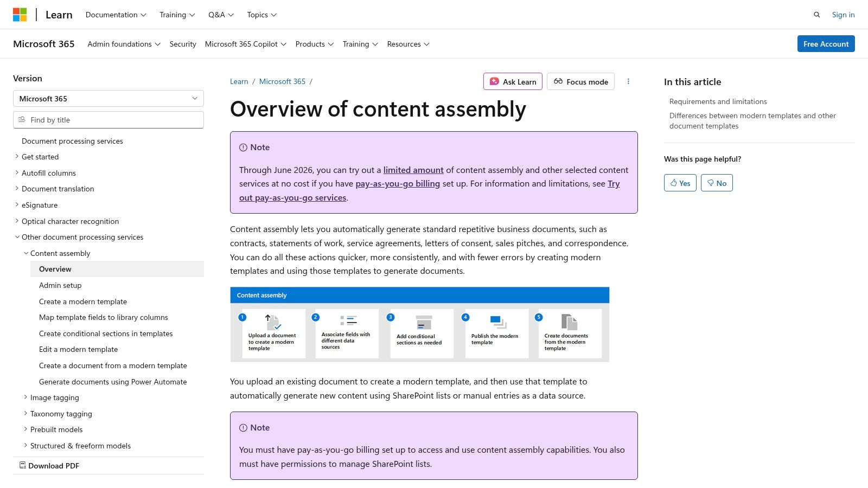Expand the Get started tree item

tap(17, 157)
